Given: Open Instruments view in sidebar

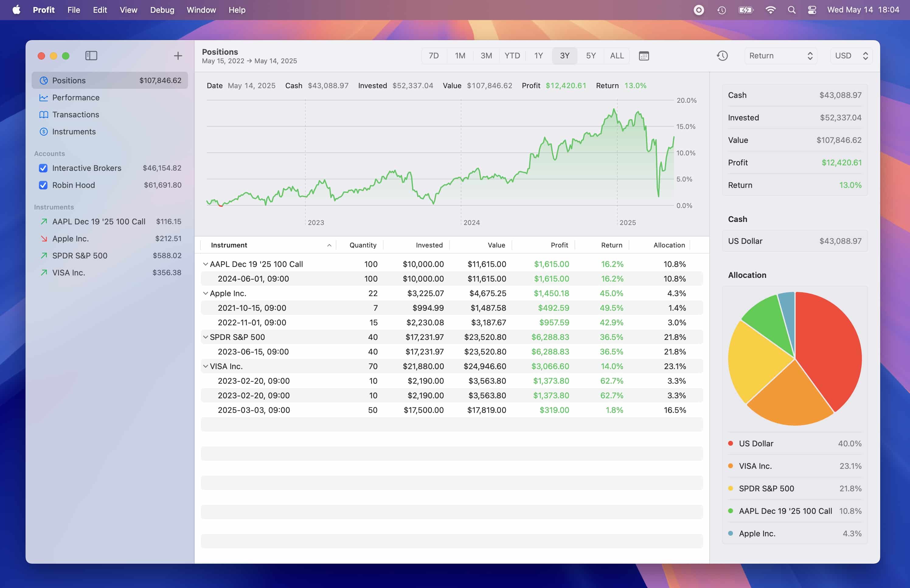Looking at the screenshot, I should click(74, 131).
